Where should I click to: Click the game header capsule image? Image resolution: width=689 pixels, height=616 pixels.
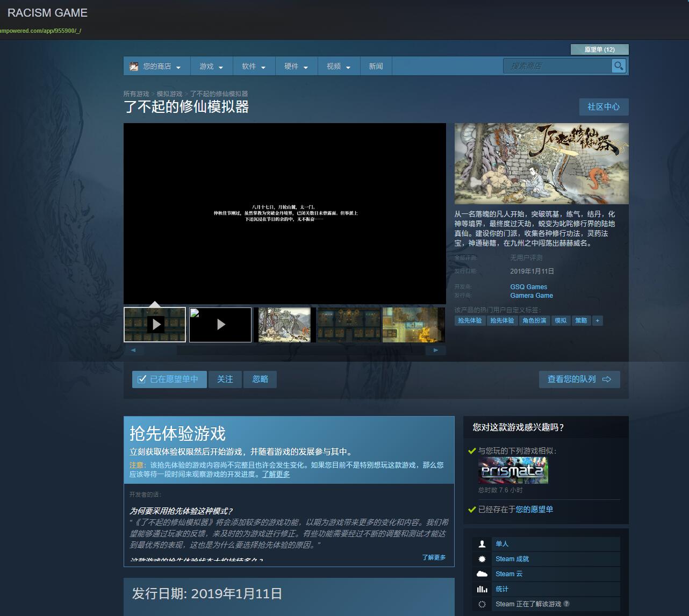[x=541, y=163]
